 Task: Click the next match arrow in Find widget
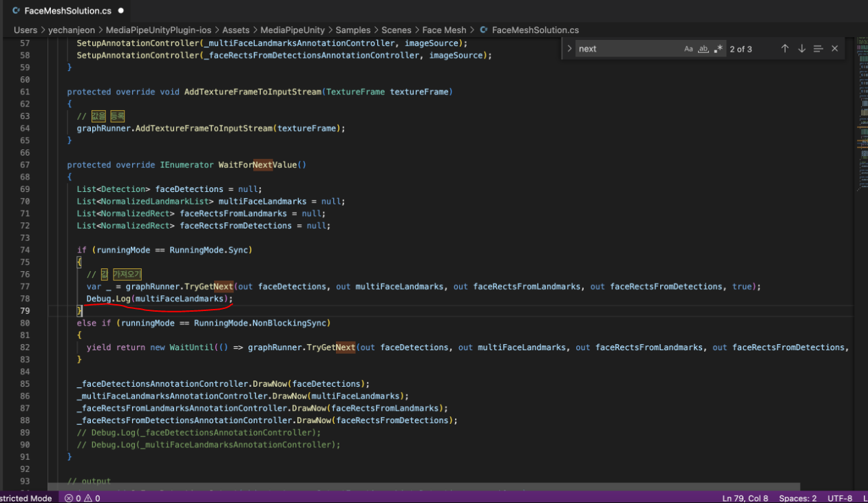tap(801, 48)
